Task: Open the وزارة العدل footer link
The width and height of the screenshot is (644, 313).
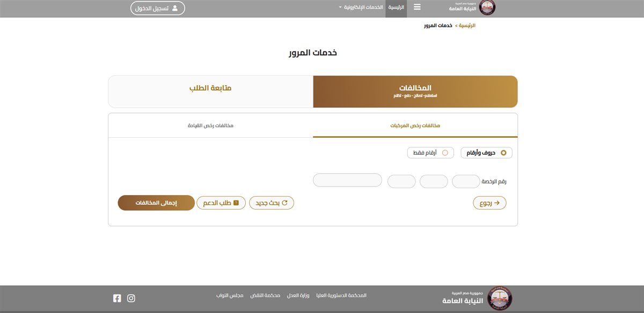Action: click(x=307, y=295)
